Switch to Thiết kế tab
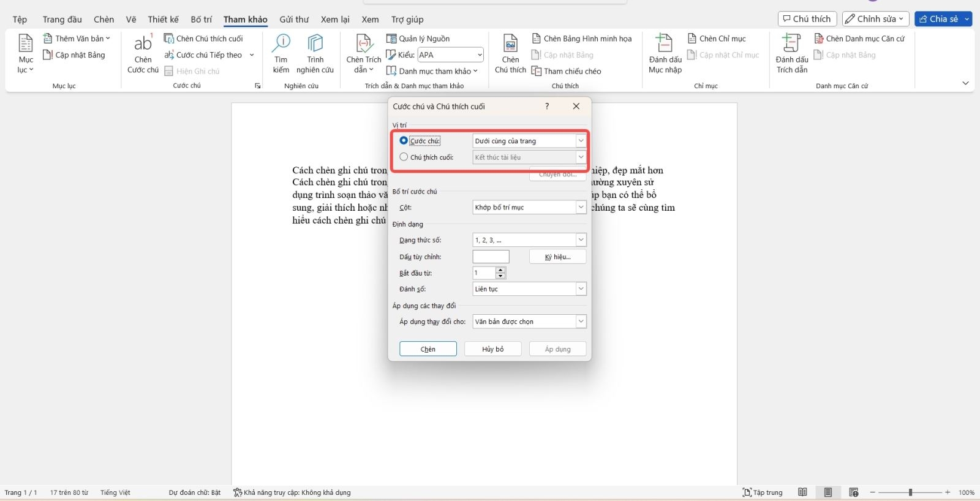The height and width of the screenshot is (501, 980). [163, 20]
